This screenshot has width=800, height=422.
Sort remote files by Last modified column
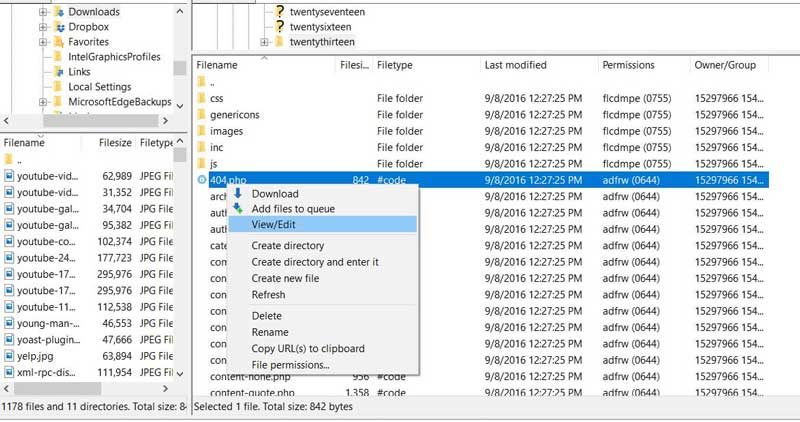click(515, 64)
